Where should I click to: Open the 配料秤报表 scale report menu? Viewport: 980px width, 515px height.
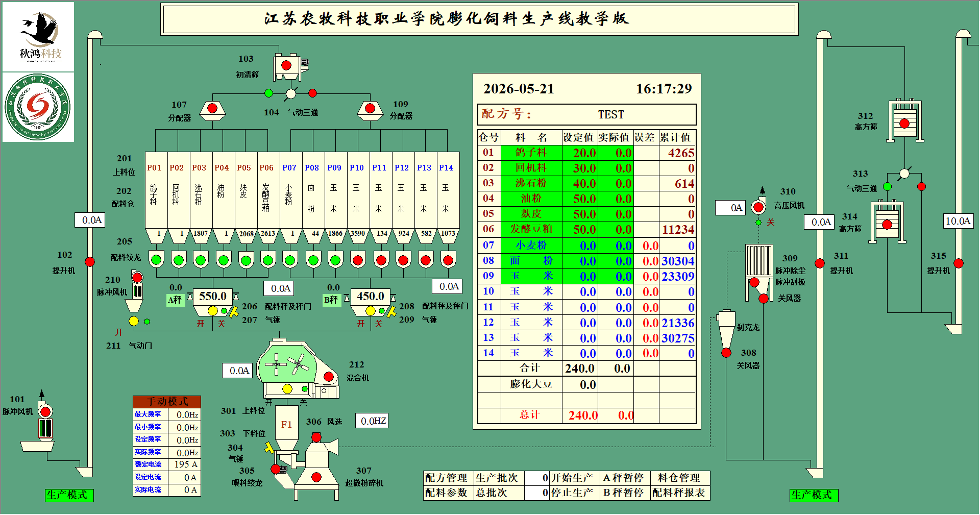click(x=680, y=493)
